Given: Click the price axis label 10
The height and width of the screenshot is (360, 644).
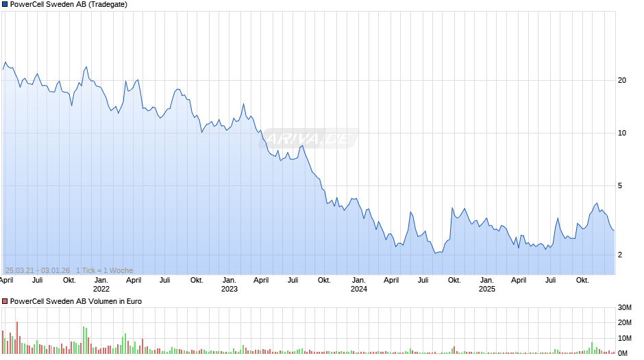Looking at the screenshot, I should pyautogui.click(x=622, y=133).
